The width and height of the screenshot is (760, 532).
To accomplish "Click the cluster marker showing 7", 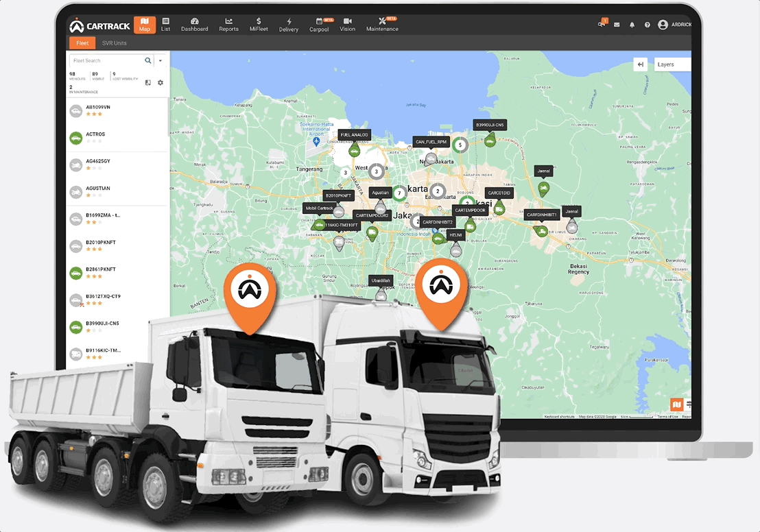I will click(x=399, y=193).
